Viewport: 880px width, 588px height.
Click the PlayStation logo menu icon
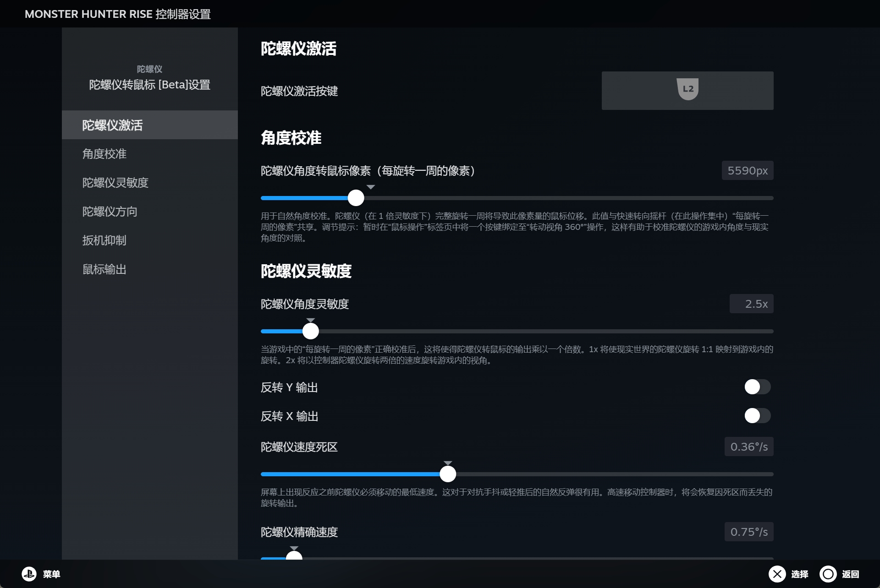click(29, 574)
